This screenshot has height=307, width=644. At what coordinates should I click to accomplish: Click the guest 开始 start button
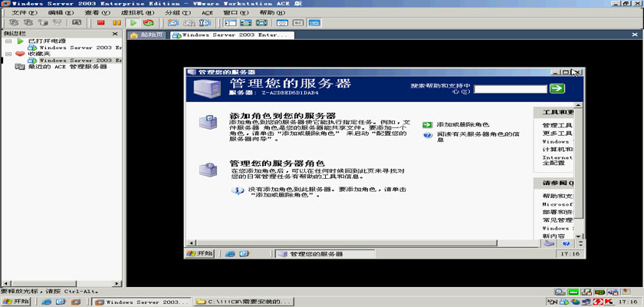coord(199,253)
